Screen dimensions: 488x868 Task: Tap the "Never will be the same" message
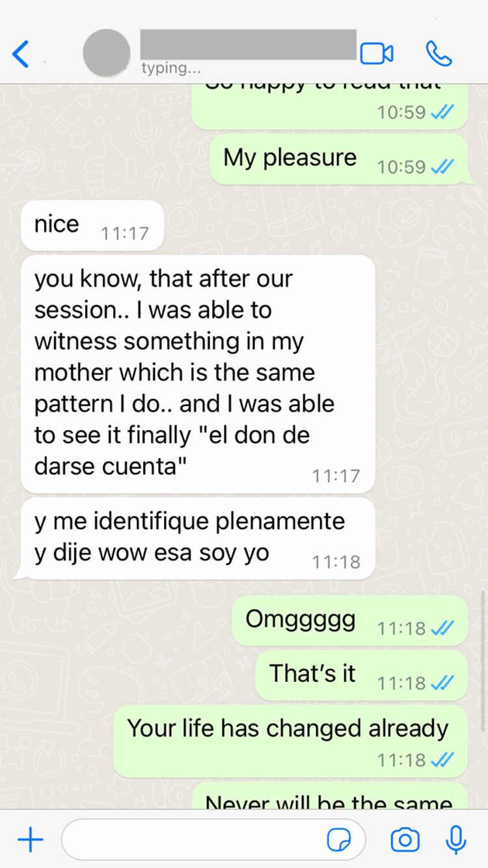[x=329, y=796]
